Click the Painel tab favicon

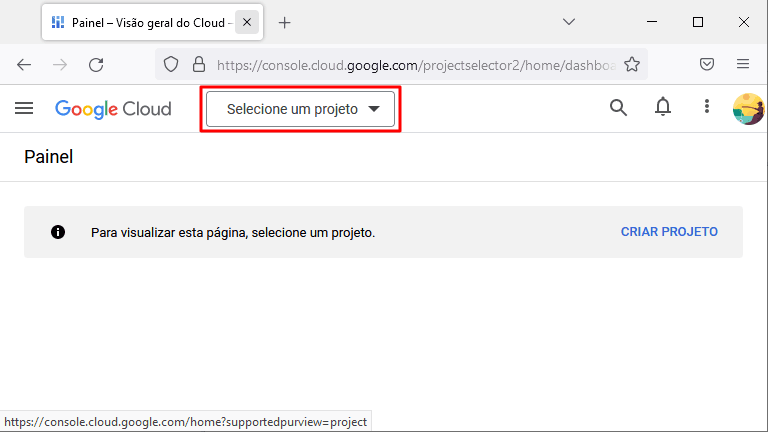[x=58, y=23]
